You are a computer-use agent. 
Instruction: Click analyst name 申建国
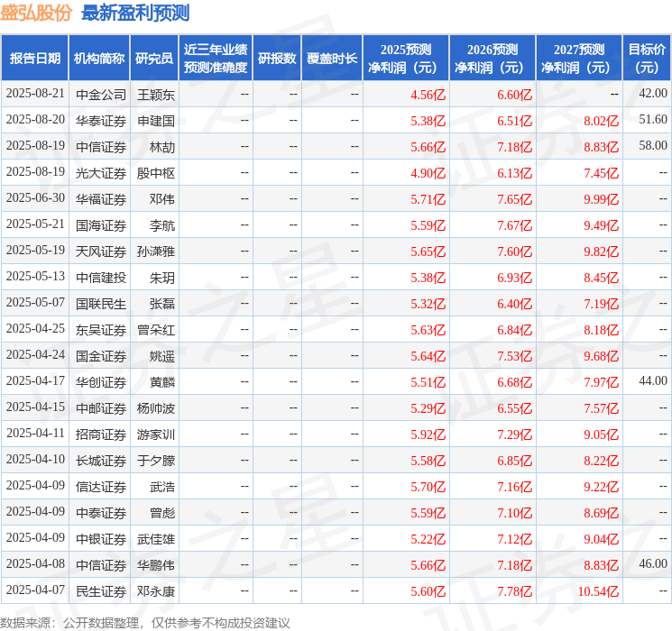click(x=156, y=121)
